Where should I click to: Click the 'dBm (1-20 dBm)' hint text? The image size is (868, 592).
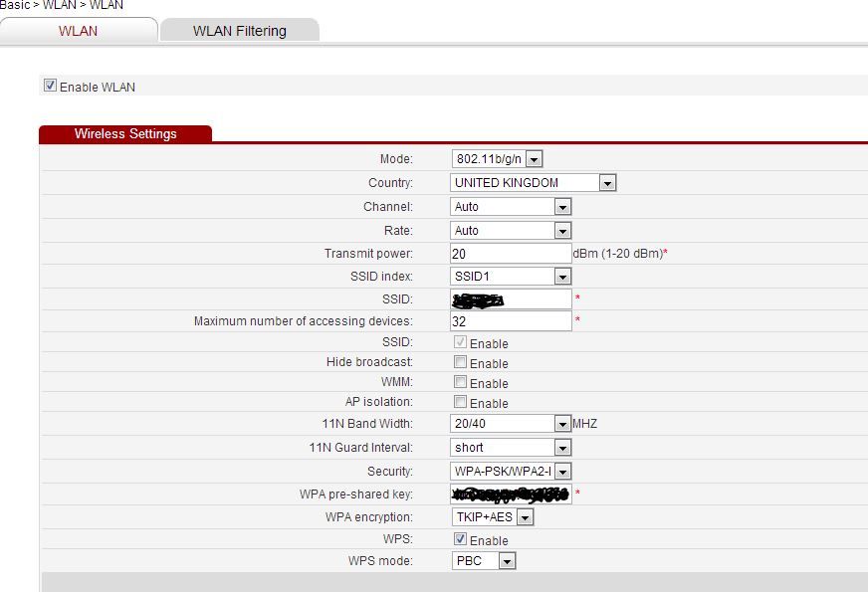(x=618, y=254)
